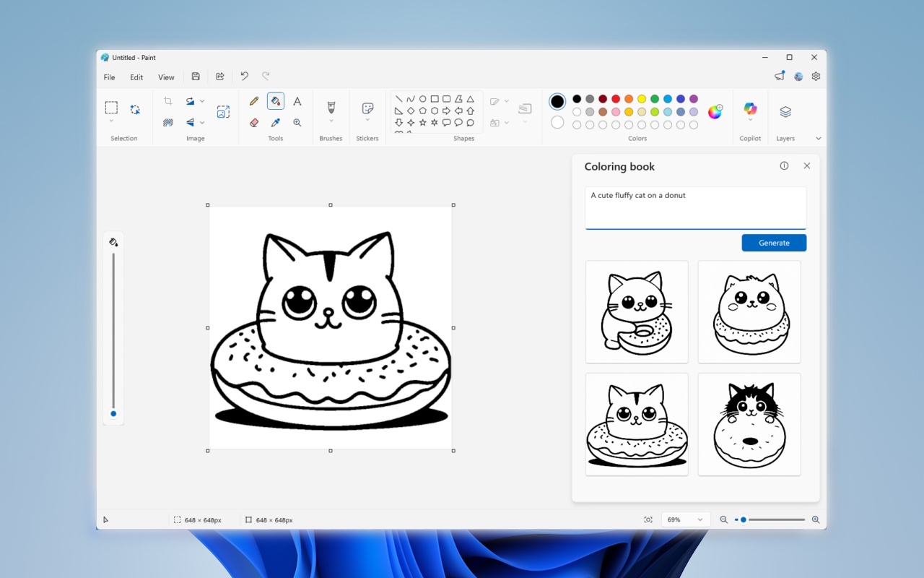Viewport: 924px width, 578px height.
Task: Expand the Brushes dropdown
Action: [331, 121]
